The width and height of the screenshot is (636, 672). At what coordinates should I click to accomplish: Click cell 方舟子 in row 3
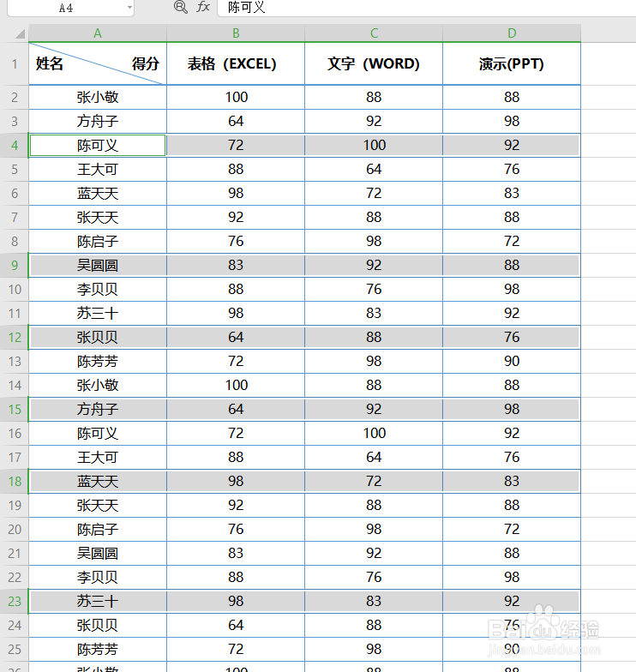click(98, 122)
